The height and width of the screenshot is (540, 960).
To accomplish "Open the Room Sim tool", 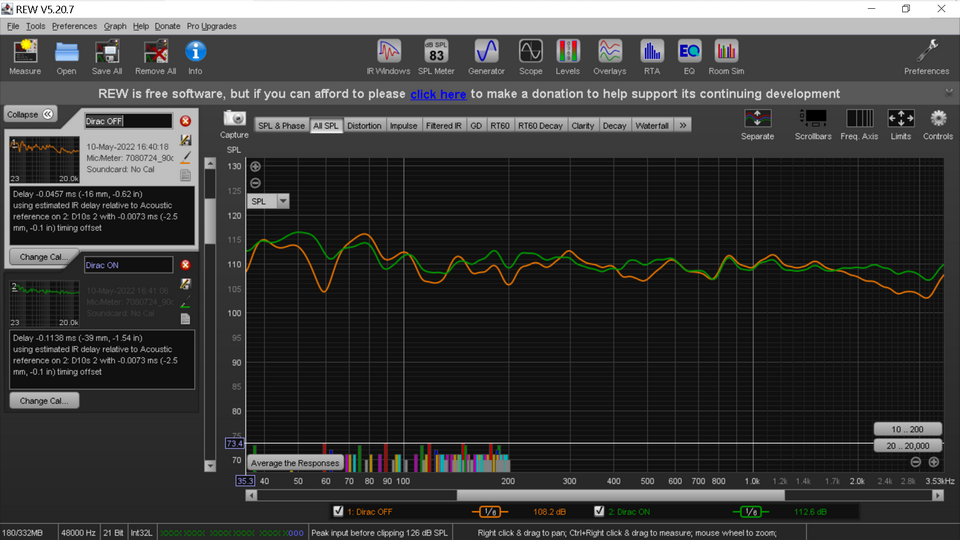I will (726, 57).
